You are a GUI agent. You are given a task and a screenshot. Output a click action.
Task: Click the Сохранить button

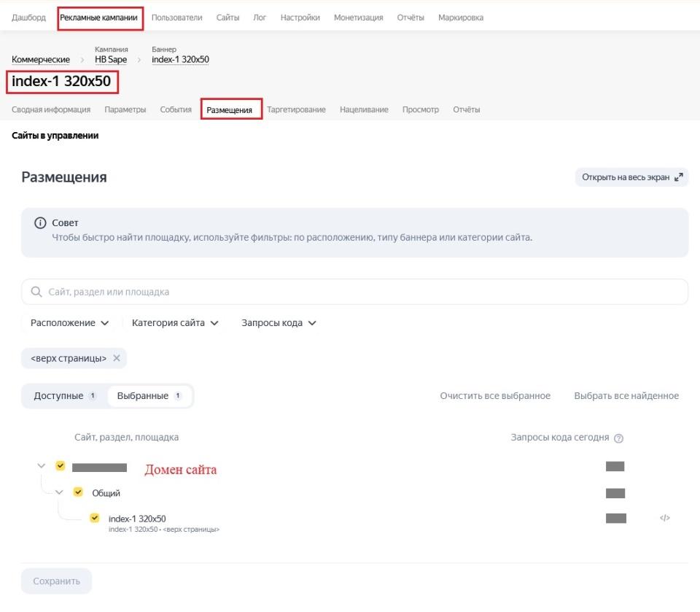click(x=56, y=581)
